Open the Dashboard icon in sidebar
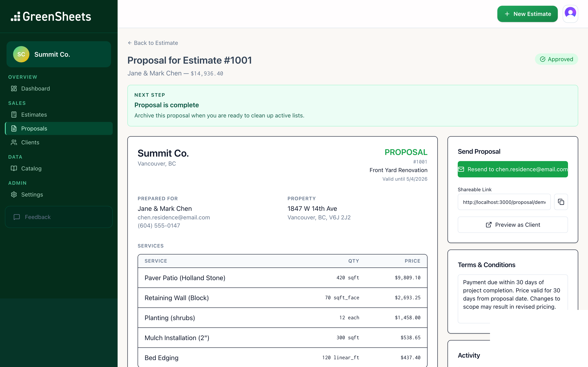The width and height of the screenshot is (588, 367). [x=14, y=89]
